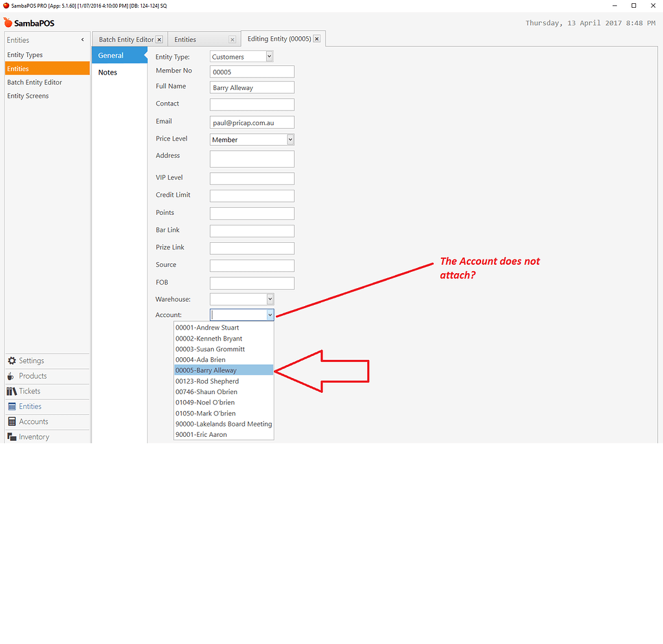
Task: Select the Products module icon
Action: (x=12, y=375)
